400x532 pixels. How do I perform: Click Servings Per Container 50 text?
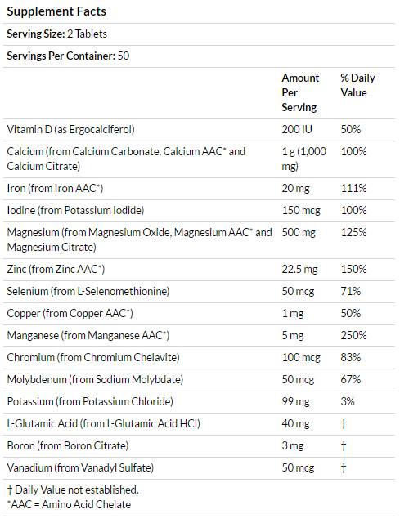tap(68, 56)
